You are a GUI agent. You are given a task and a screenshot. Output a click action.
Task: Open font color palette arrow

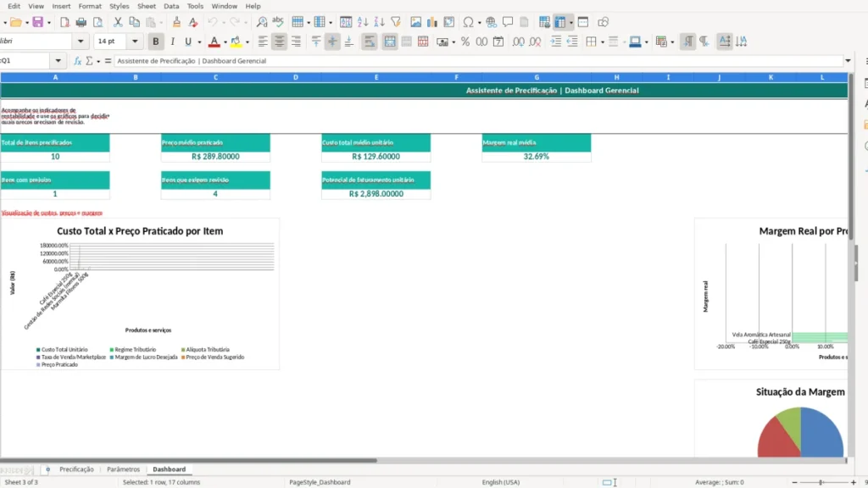coord(225,42)
